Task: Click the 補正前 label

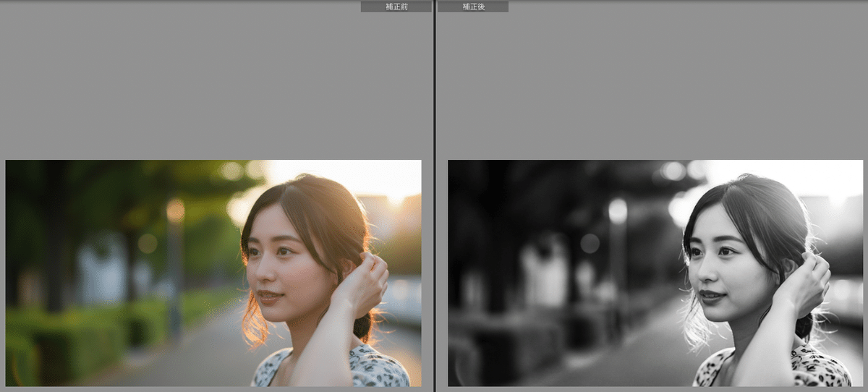Action: pyautogui.click(x=396, y=7)
